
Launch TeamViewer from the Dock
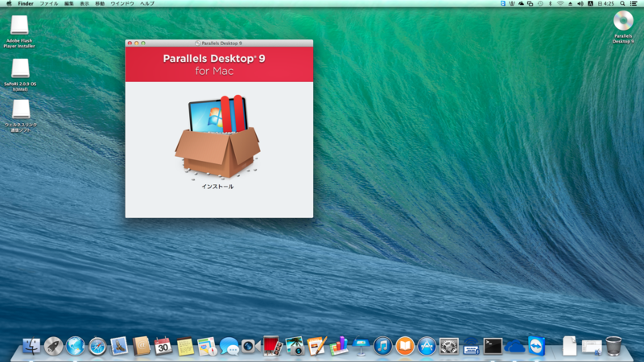click(x=537, y=347)
